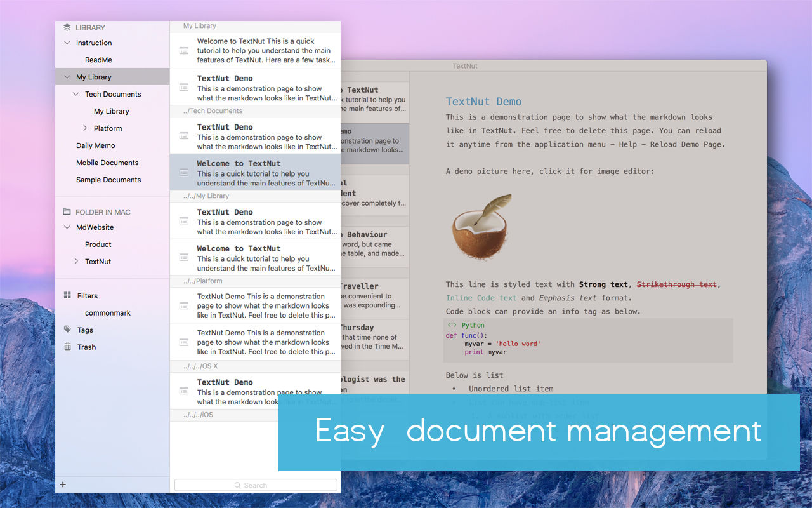
Task: Click 'Strikethrough text' in the editor
Action: click(677, 284)
